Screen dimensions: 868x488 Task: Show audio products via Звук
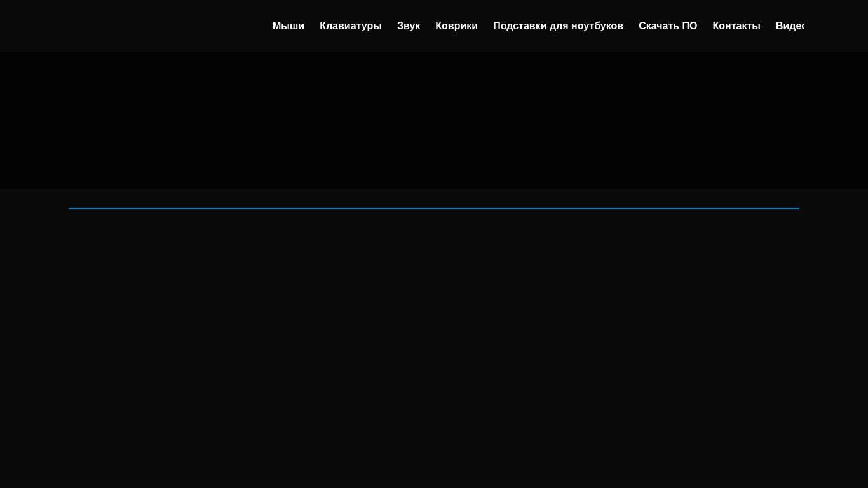pyautogui.click(x=408, y=26)
